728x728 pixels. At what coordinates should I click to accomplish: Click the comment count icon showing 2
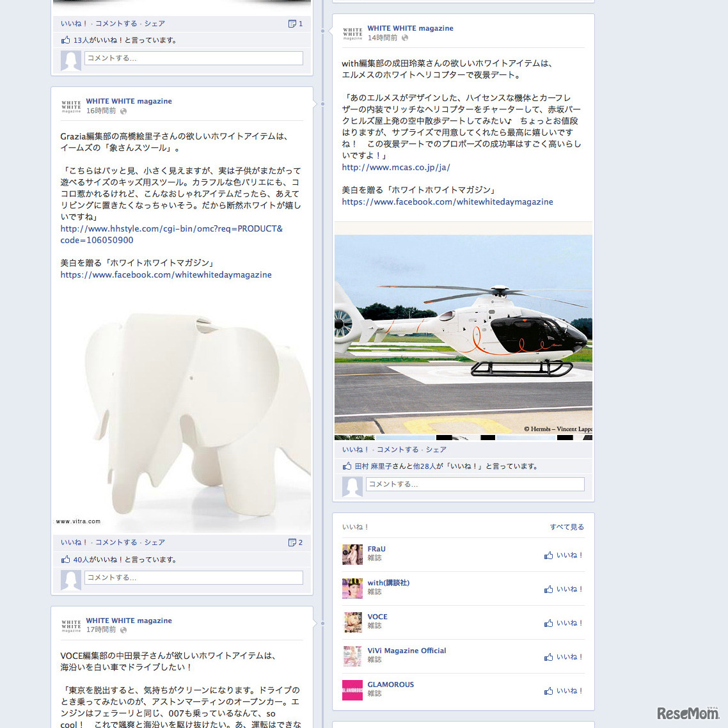click(x=296, y=542)
